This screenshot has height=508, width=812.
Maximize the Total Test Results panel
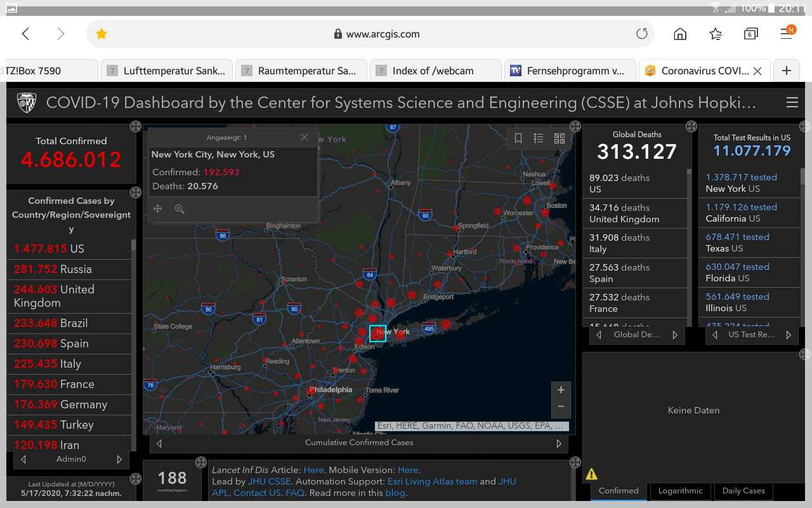[806, 126]
